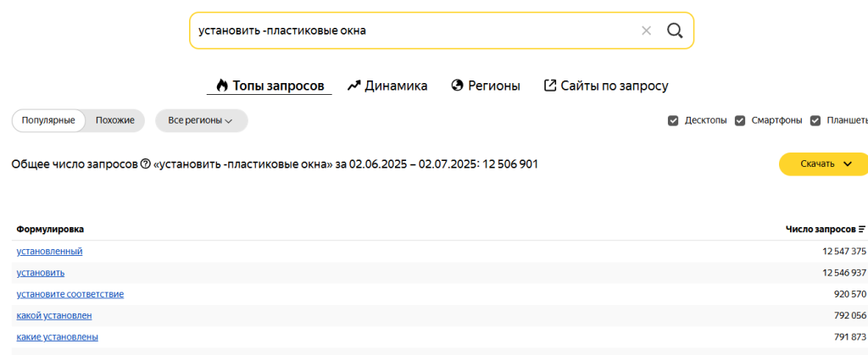Click the external link icon on Сайты по запросу
Screen dimensions: 868x355
click(x=550, y=86)
